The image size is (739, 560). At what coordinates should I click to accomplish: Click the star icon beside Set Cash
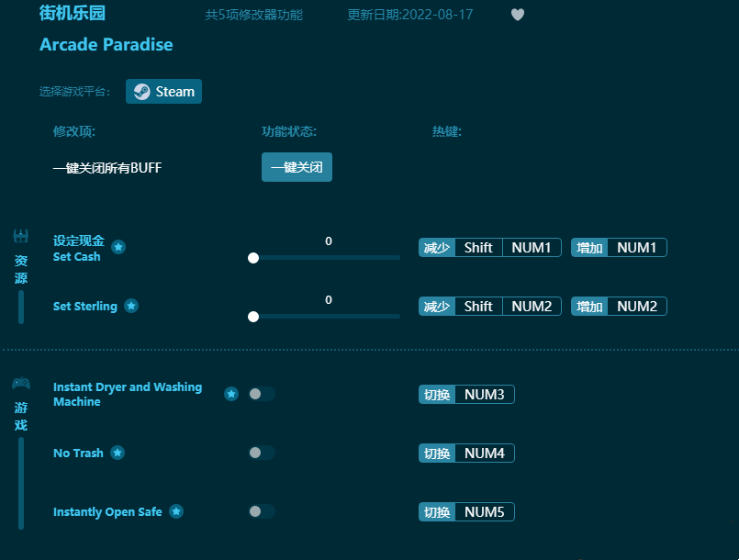click(x=118, y=247)
